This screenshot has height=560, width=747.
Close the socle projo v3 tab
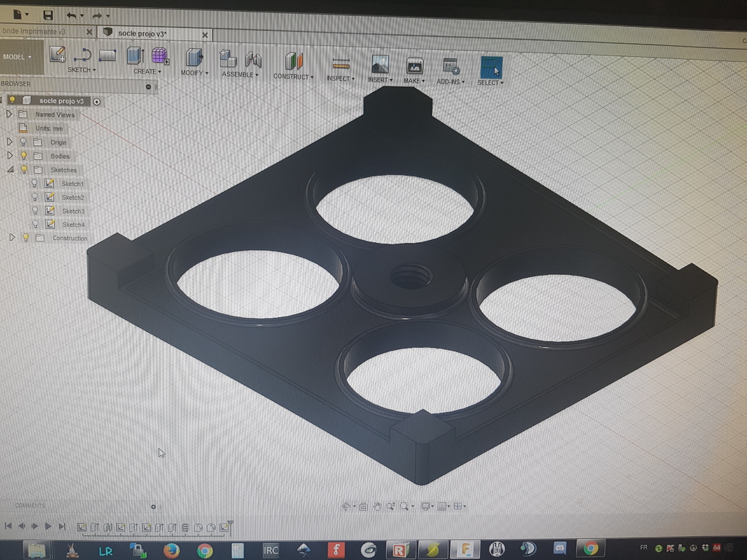coord(205,35)
